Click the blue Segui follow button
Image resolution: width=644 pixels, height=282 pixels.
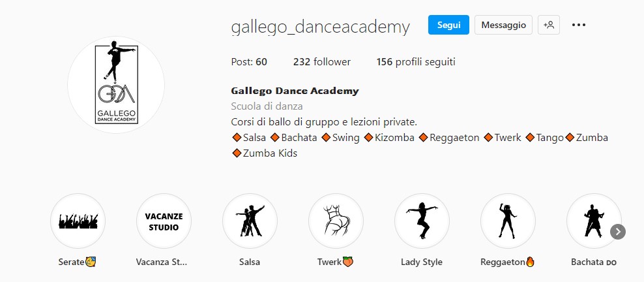coord(448,25)
